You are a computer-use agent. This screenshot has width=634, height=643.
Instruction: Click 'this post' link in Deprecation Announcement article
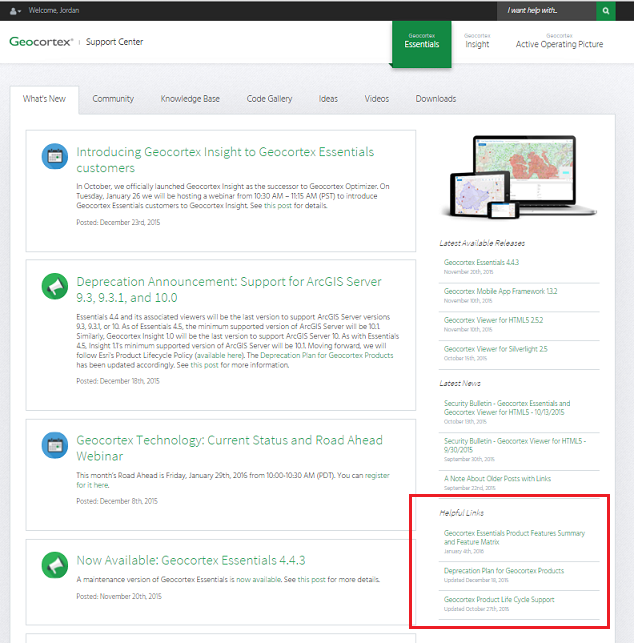(204, 365)
